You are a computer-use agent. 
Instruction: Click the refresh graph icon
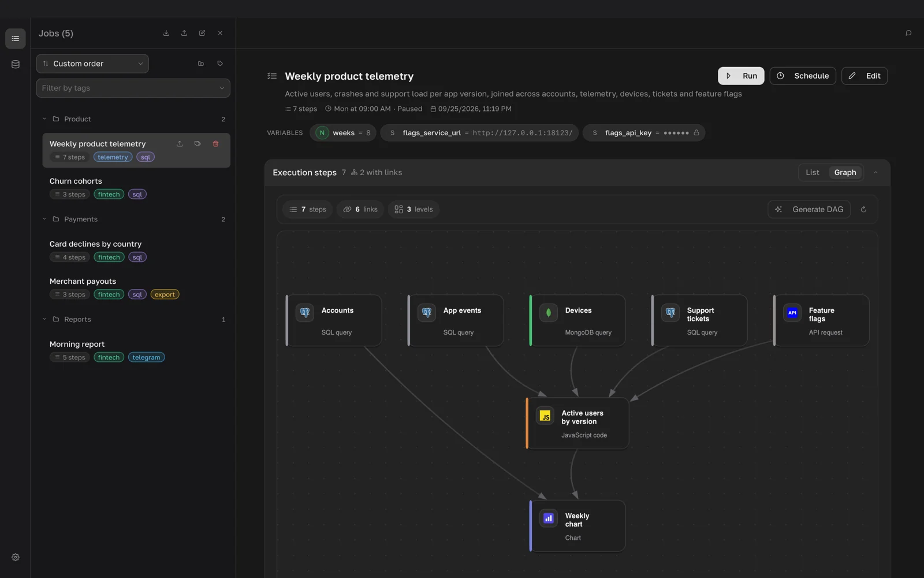click(863, 209)
